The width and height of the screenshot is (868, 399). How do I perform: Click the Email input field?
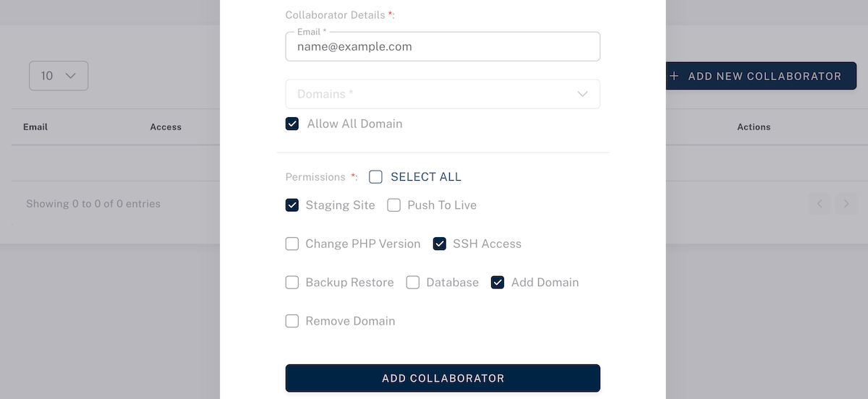[442, 47]
